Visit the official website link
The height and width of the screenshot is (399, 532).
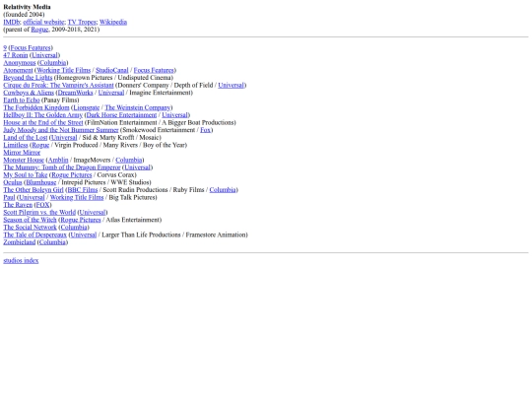click(43, 22)
